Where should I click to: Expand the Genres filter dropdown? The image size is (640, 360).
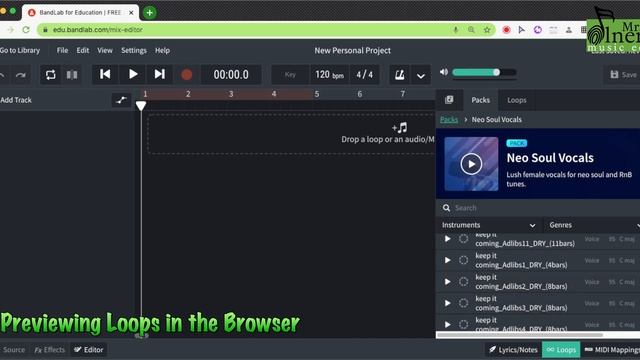click(592, 225)
